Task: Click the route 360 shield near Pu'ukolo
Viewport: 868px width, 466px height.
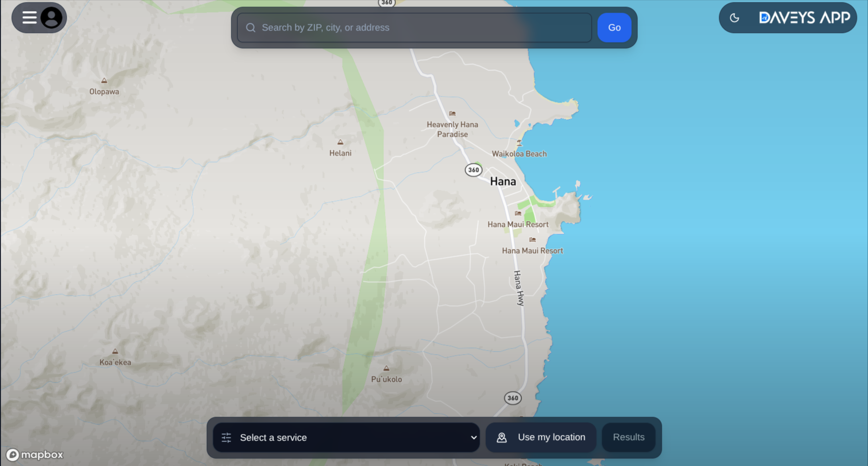Action: (x=513, y=398)
